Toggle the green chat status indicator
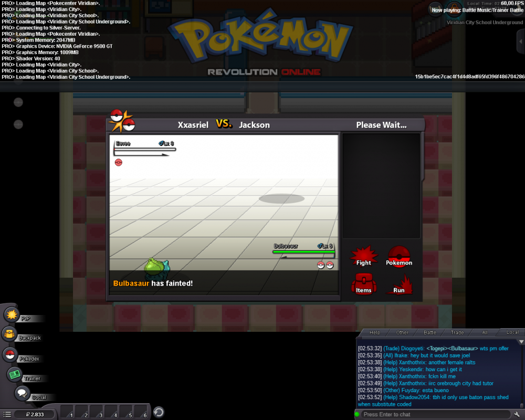The height and width of the screenshot is (420, 525). click(358, 414)
